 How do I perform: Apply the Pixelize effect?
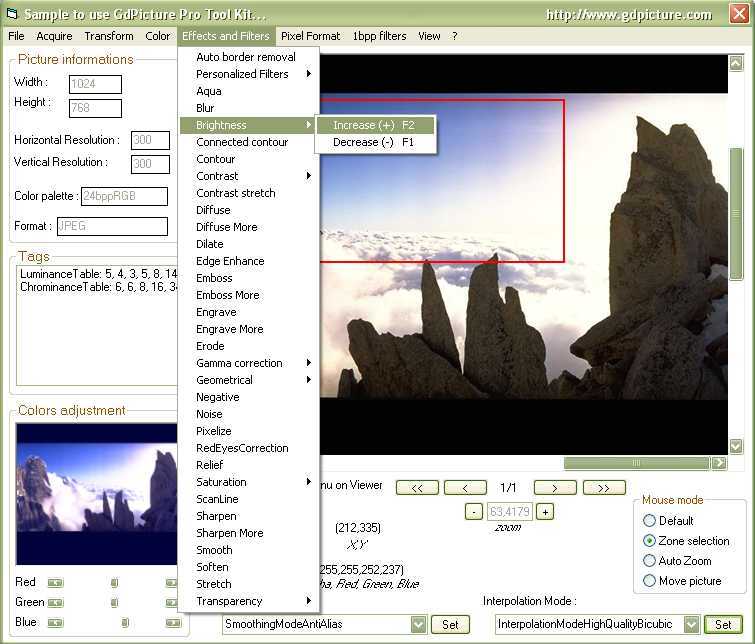click(249, 431)
